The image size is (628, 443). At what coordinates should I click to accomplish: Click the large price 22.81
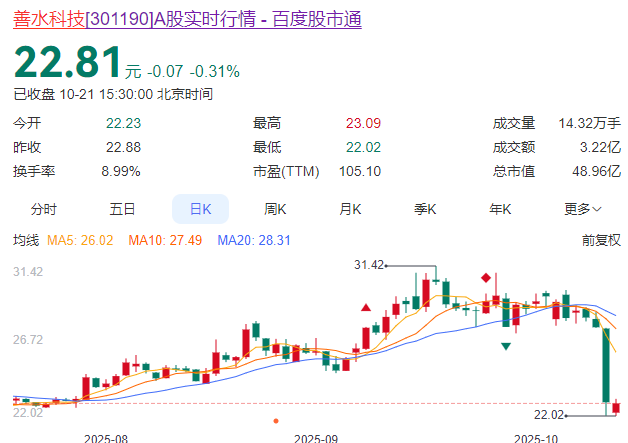point(67,62)
